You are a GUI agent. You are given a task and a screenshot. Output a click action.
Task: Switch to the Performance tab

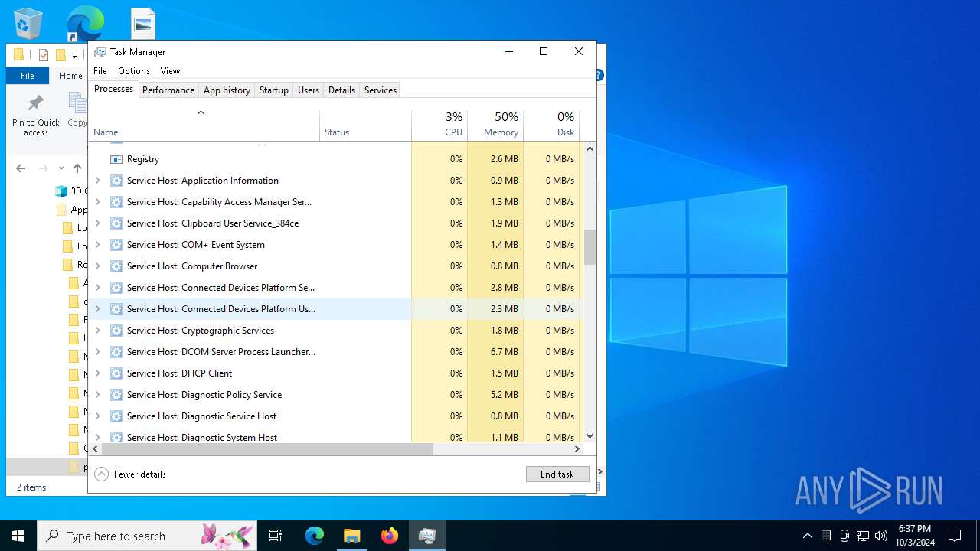pyautogui.click(x=168, y=90)
